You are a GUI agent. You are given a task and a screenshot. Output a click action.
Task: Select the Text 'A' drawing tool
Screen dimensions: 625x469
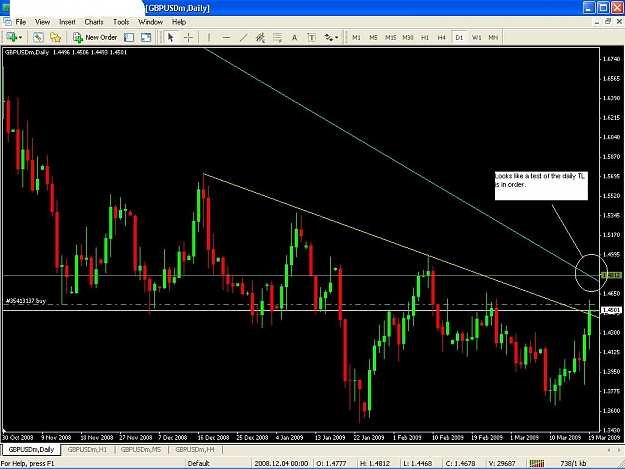pyautogui.click(x=294, y=37)
